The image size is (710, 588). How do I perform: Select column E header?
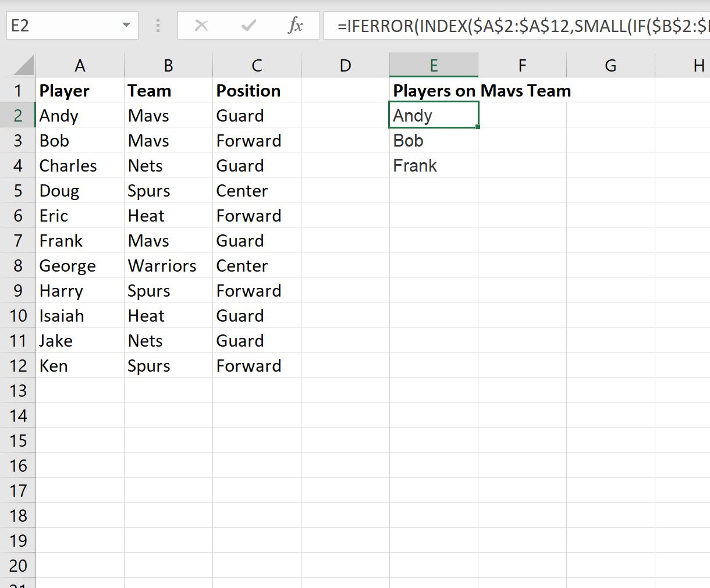434,65
